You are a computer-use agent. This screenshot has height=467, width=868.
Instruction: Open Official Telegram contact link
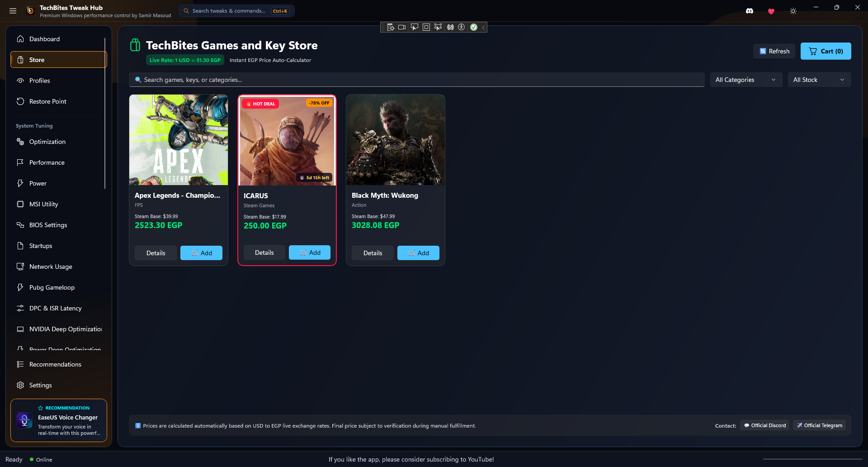tap(820, 425)
